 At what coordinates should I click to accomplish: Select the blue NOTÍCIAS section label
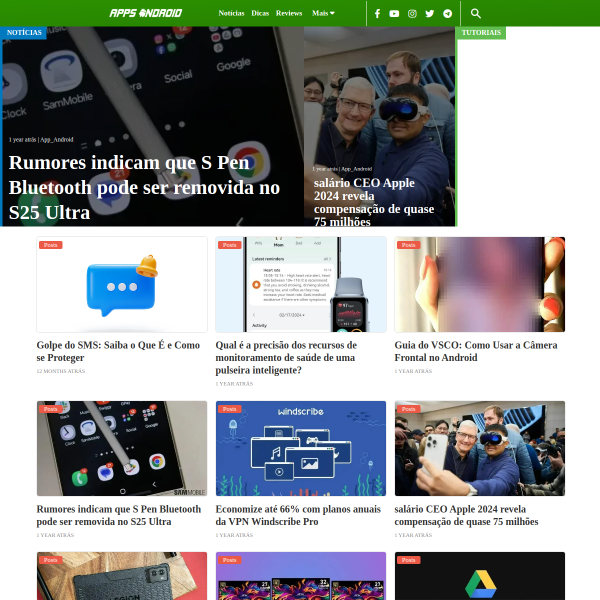pos(24,33)
